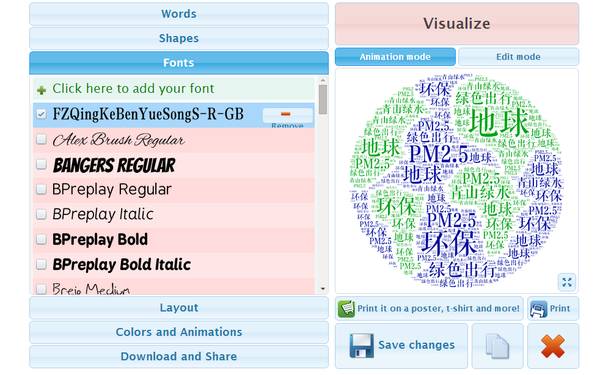Click the font list scrollbar thumb
The width and height of the screenshot is (600, 375).
pyautogui.click(x=323, y=99)
